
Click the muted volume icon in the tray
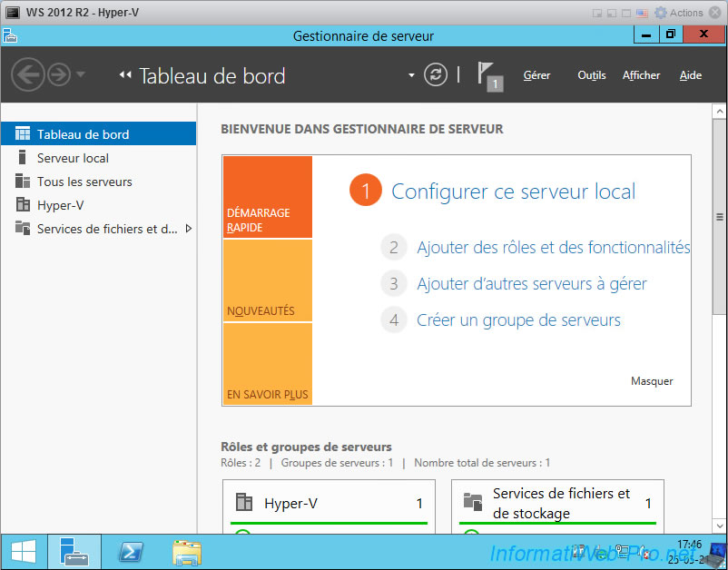[x=643, y=552]
